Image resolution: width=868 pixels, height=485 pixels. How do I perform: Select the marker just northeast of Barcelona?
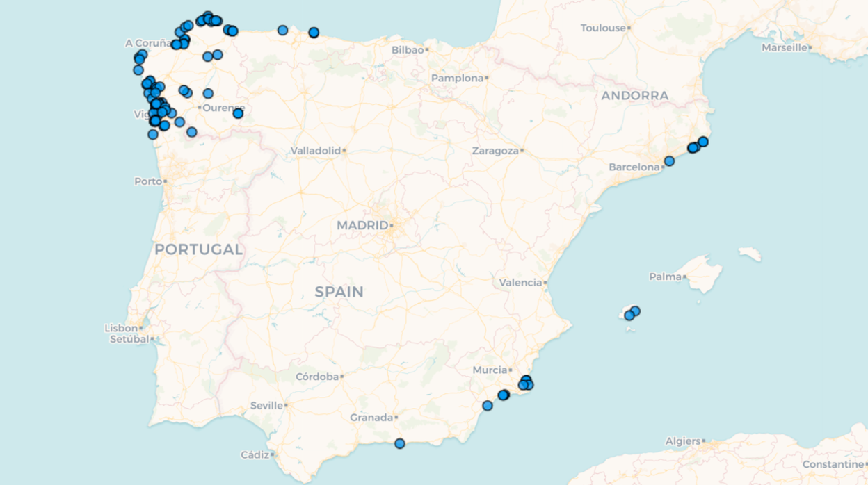pyautogui.click(x=669, y=161)
